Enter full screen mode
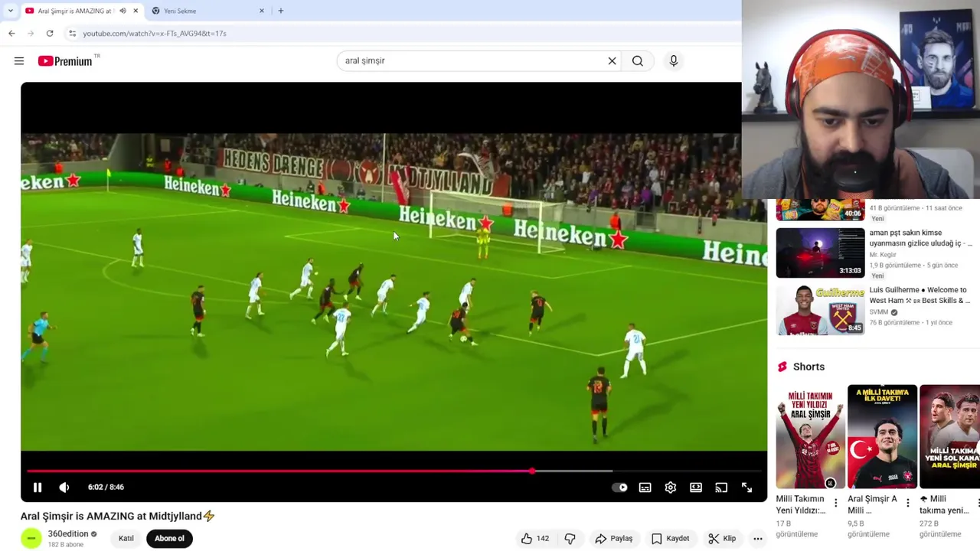This screenshot has width=980, height=551. 747,487
